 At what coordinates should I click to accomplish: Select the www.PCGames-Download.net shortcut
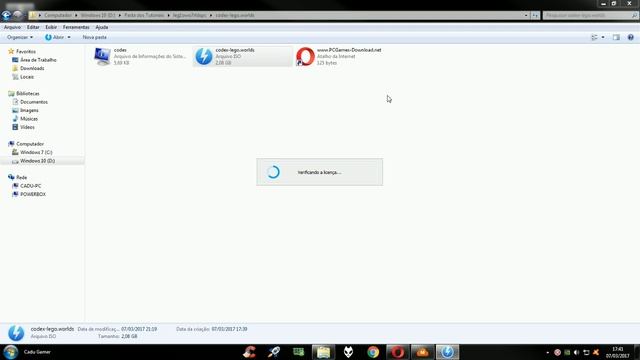[x=340, y=56]
